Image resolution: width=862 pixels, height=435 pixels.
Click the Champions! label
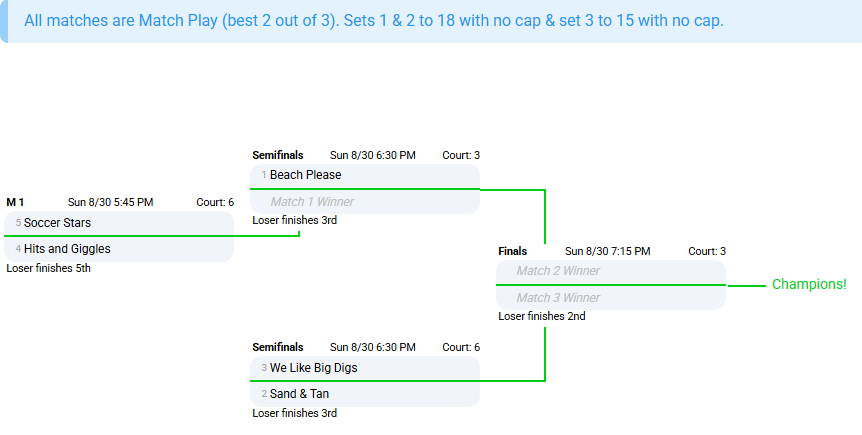pyautogui.click(x=809, y=284)
